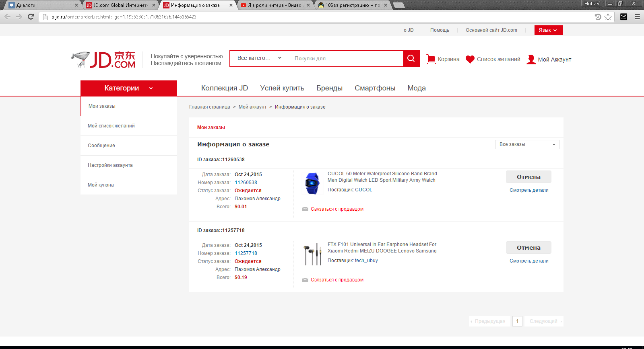Open the Все заказы filter dropdown

(527, 144)
